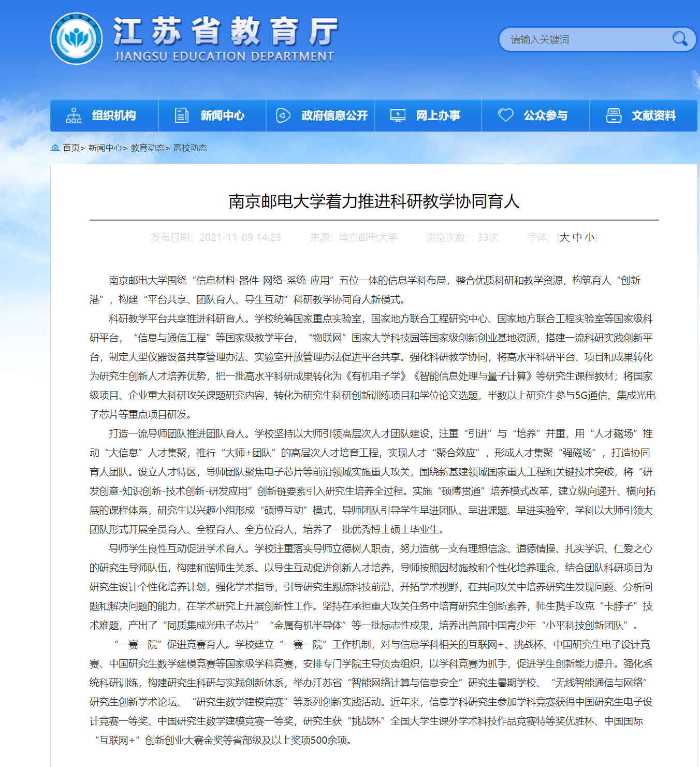This screenshot has height=767, width=700.
Task: Open the 组织机构 navigation menu
Action: [113, 115]
